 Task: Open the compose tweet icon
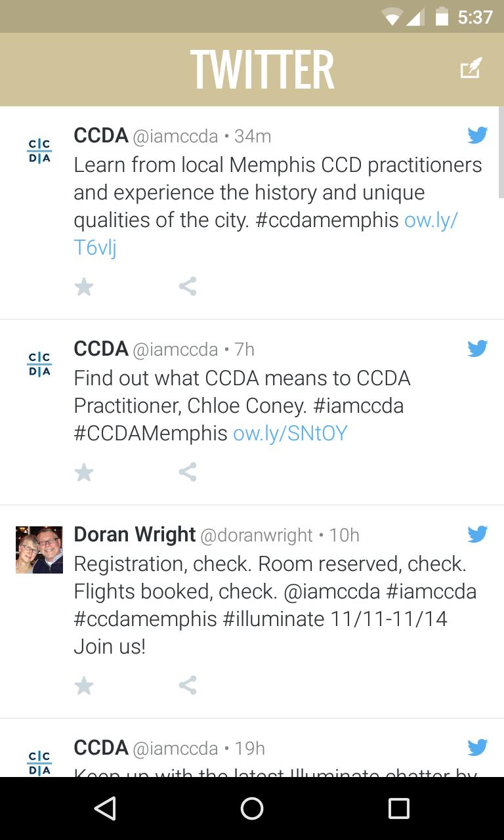(471, 67)
